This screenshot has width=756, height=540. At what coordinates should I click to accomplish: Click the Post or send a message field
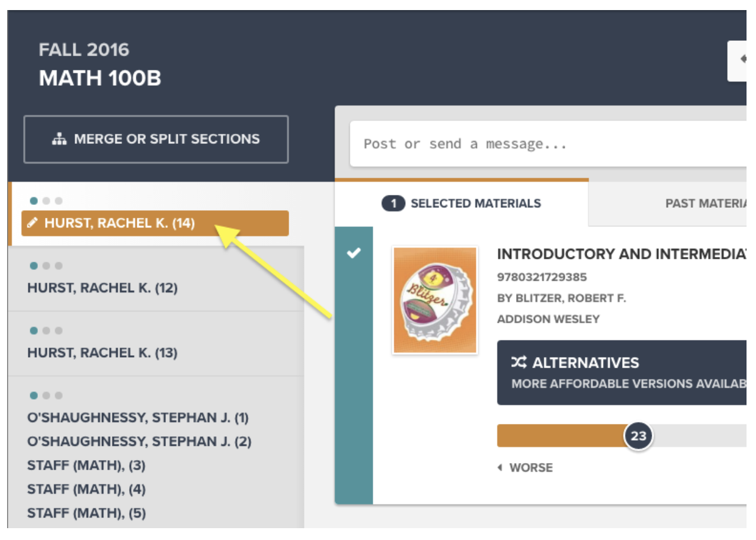(x=545, y=144)
